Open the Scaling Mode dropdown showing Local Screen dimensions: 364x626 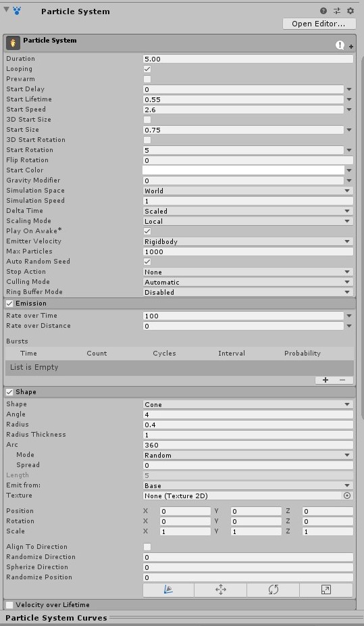[248, 221]
